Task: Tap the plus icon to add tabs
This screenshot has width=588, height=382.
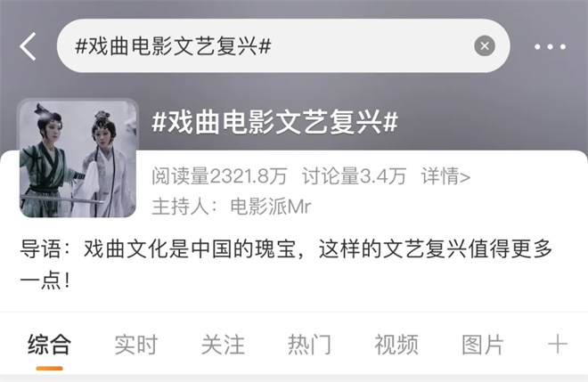Action: (x=558, y=344)
